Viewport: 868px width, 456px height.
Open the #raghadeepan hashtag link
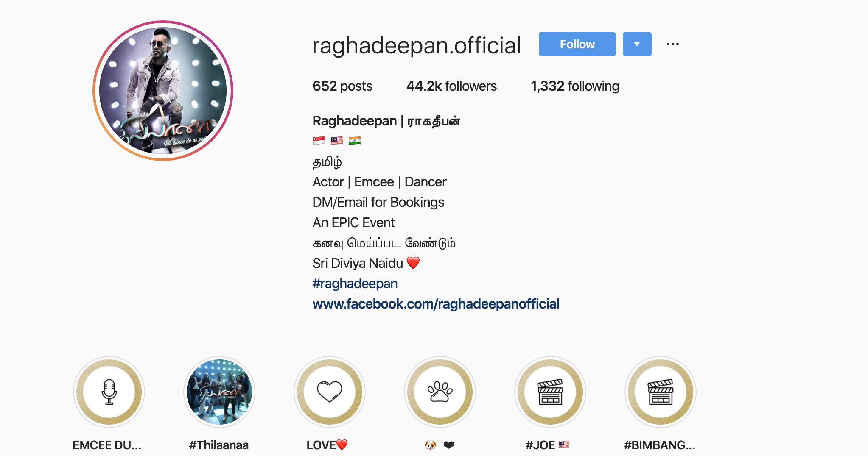355,284
